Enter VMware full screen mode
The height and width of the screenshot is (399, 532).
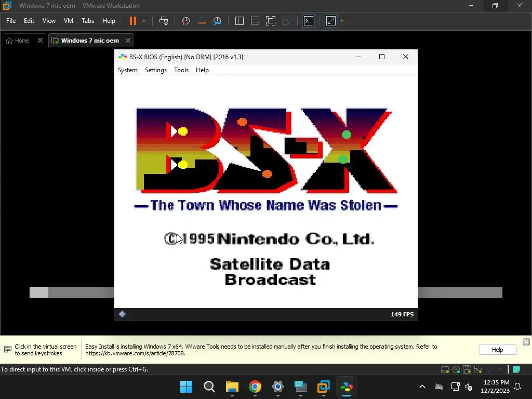pos(270,21)
